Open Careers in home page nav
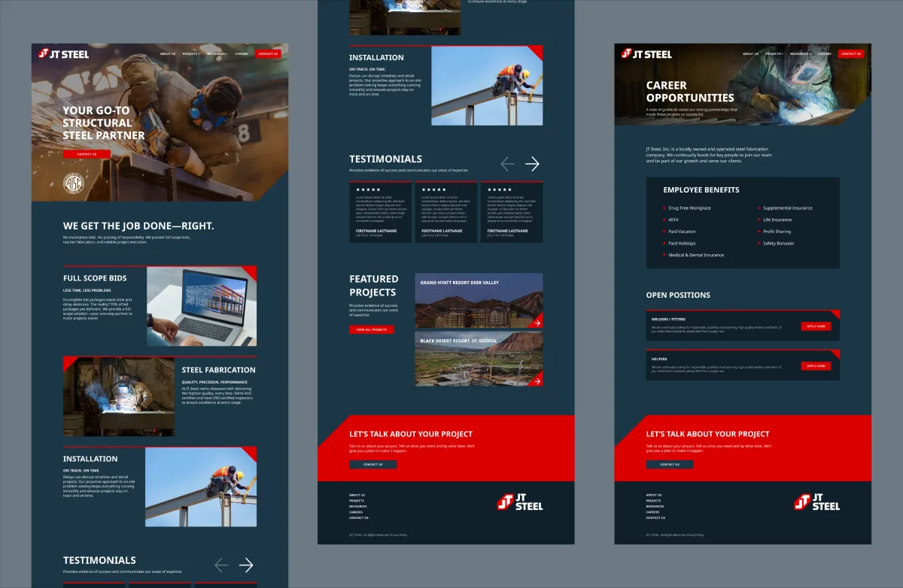 click(x=242, y=54)
